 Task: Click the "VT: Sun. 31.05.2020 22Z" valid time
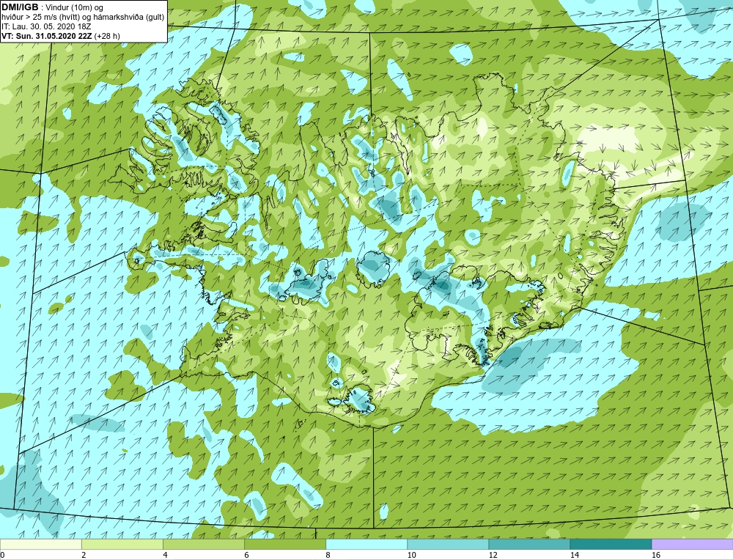point(47,36)
